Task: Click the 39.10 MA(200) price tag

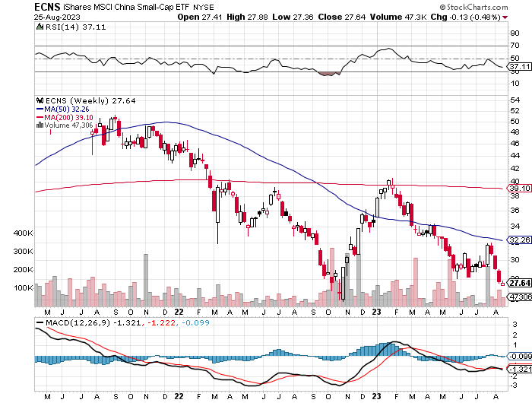Action: pos(519,188)
